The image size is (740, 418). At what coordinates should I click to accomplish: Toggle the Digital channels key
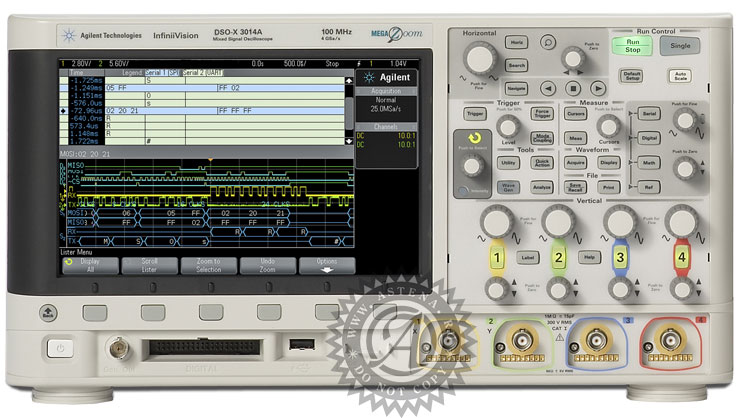(x=649, y=138)
